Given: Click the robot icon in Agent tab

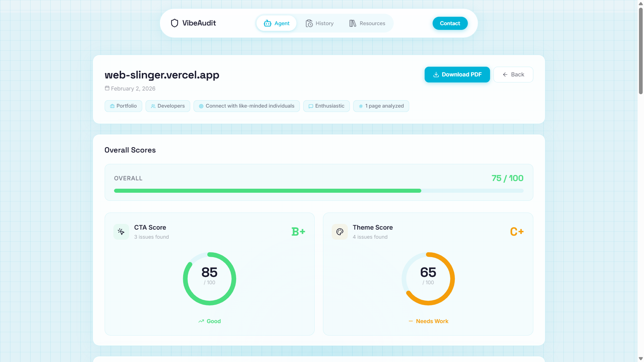Looking at the screenshot, I should [x=267, y=23].
